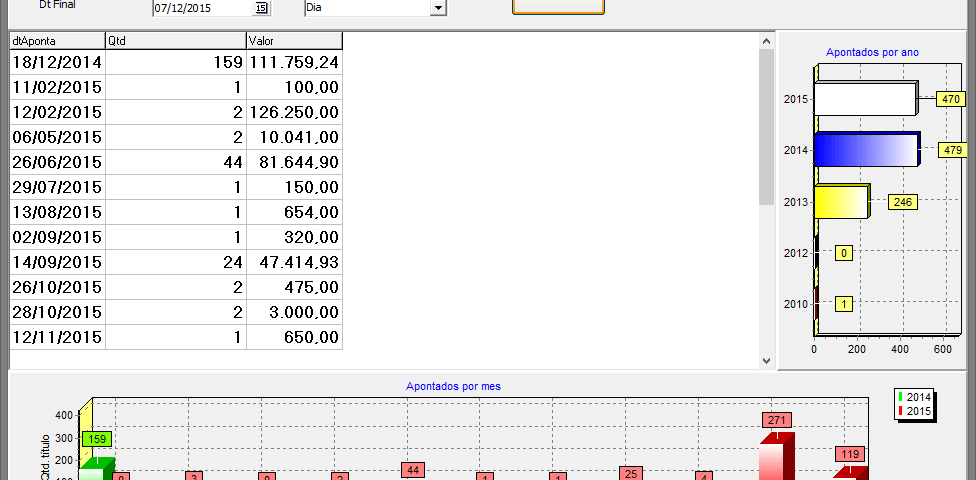976x480 pixels.
Task: Sort by Qtd column header
Action: tap(175, 40)
